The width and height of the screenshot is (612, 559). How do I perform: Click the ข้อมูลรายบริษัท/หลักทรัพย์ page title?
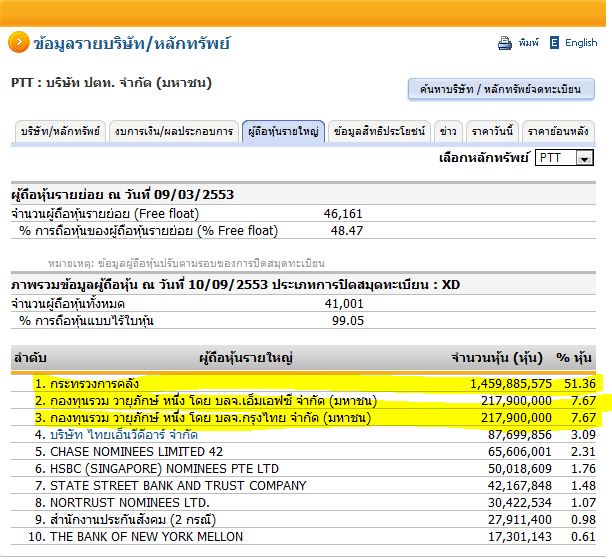pyautogui.click(x=132, y=43)
